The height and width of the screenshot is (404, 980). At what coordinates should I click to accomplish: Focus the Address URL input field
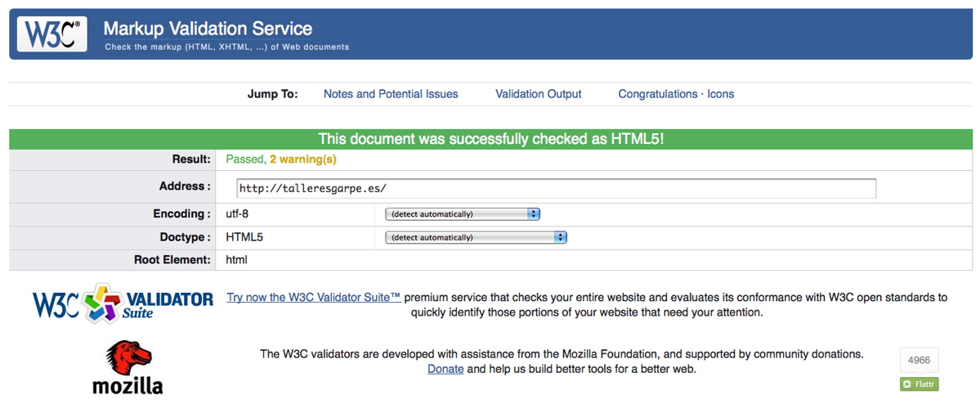click(556, 188)
